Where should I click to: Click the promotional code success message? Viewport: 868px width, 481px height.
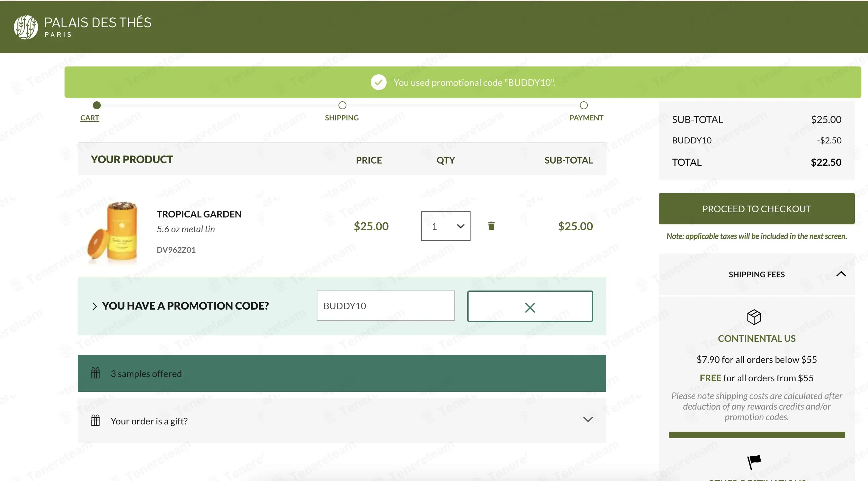point(474,83)
